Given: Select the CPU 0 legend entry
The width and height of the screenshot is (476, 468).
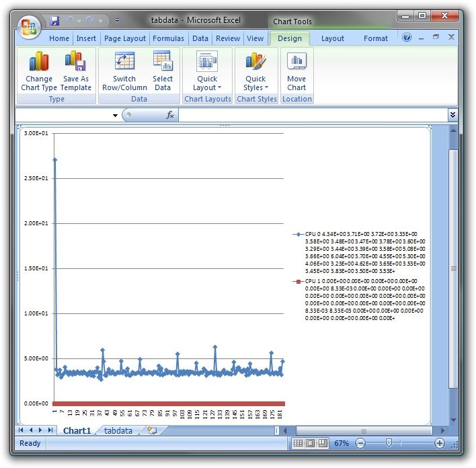Looking at the screenshot, I should [359, 252].
